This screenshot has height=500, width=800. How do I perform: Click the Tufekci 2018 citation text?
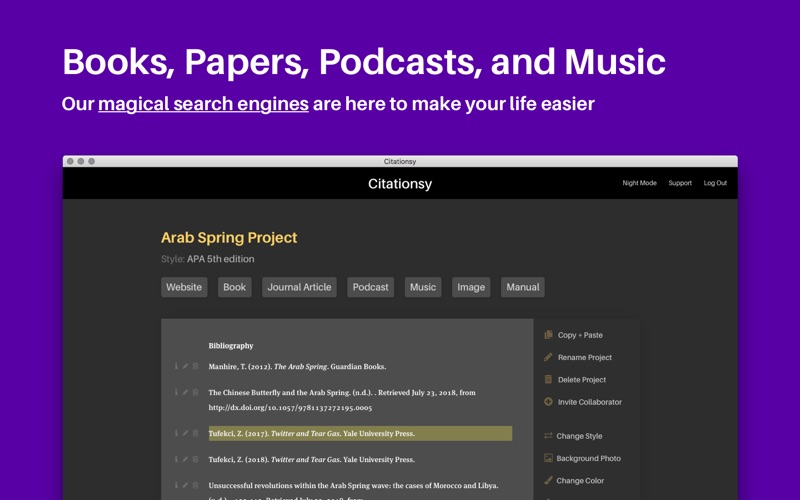[312, 460]
